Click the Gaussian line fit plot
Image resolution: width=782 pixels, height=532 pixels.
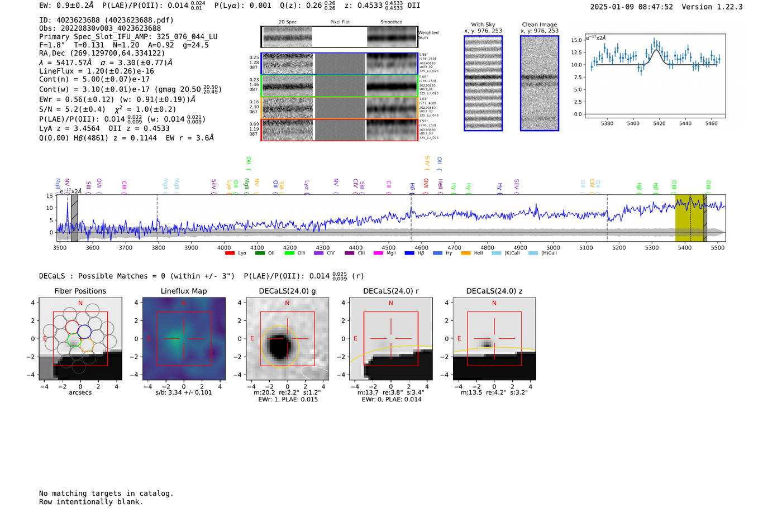tap(655, 76)
